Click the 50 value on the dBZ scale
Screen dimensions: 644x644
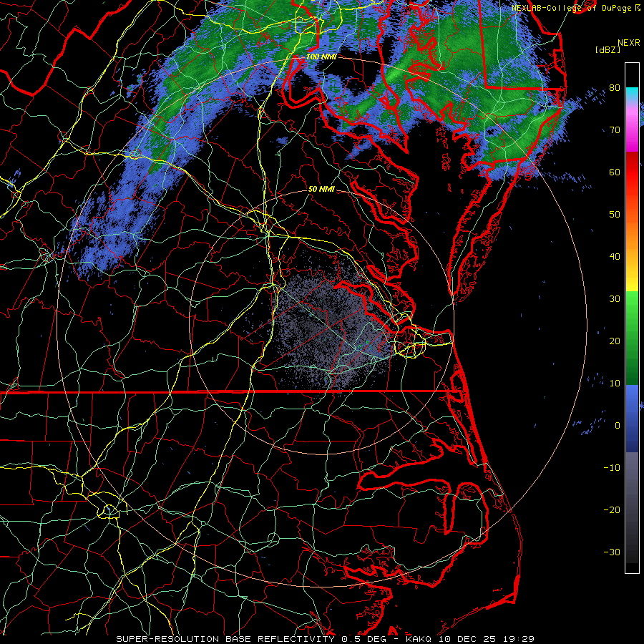(615, 215)
